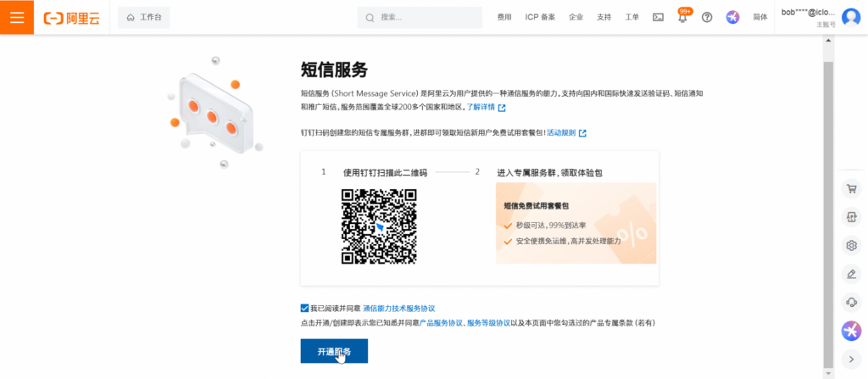Switch language via 简体

point(760,17)
